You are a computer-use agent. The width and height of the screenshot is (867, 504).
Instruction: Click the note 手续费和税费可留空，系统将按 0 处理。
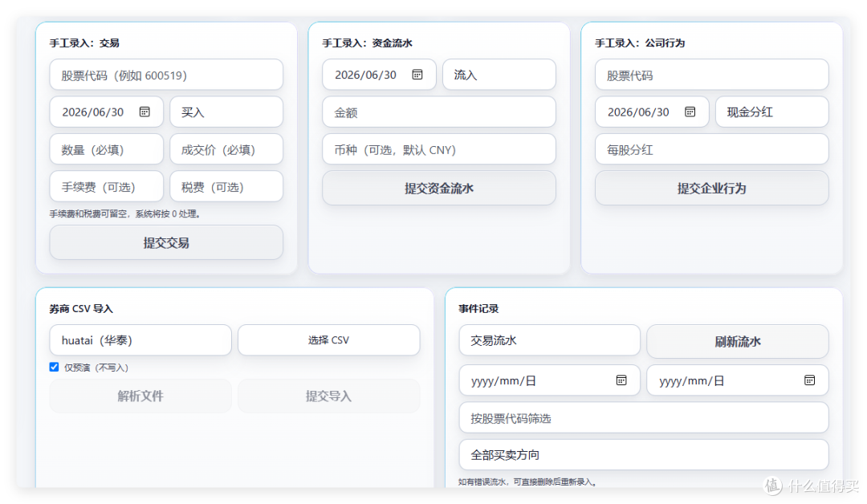pos(125,213)
